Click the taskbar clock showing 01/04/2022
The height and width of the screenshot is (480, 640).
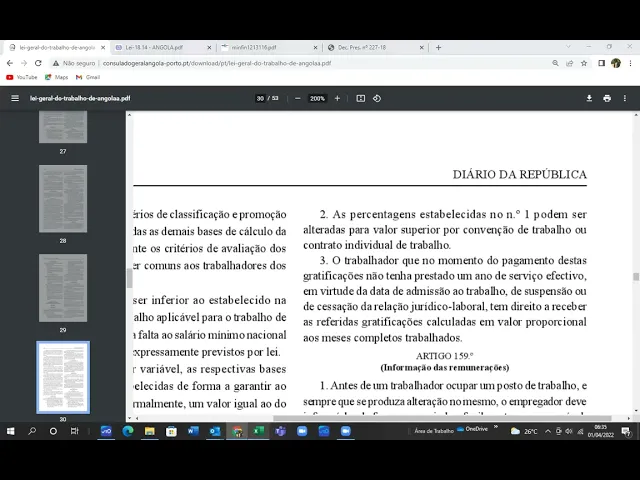[600, 431]
